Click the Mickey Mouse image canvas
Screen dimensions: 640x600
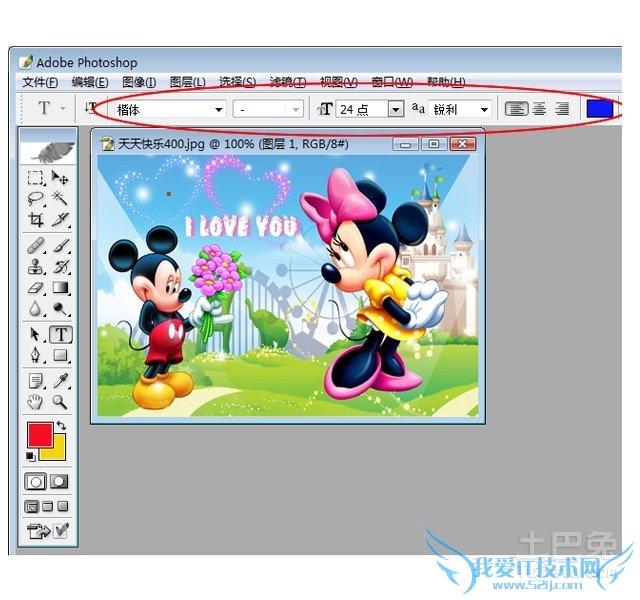(x=288, y=286)
